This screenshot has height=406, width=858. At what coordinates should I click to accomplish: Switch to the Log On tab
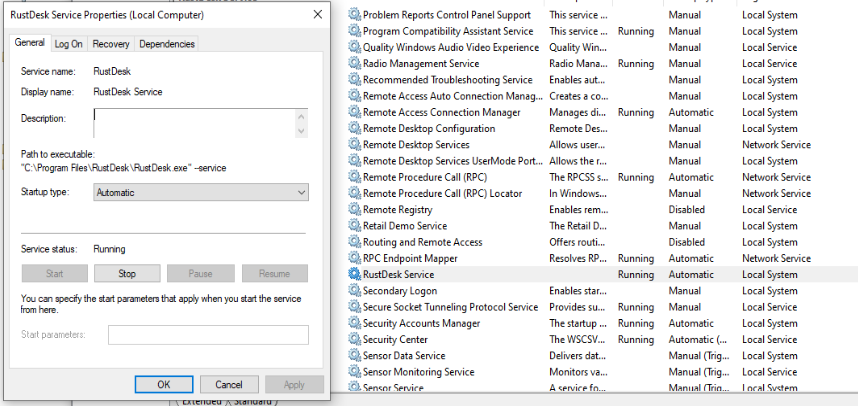(x=68, y=44)
